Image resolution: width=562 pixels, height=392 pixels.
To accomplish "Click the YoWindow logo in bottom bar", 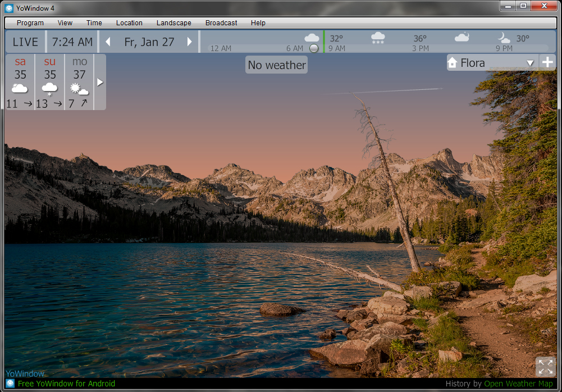I will (x=10, y=384).
